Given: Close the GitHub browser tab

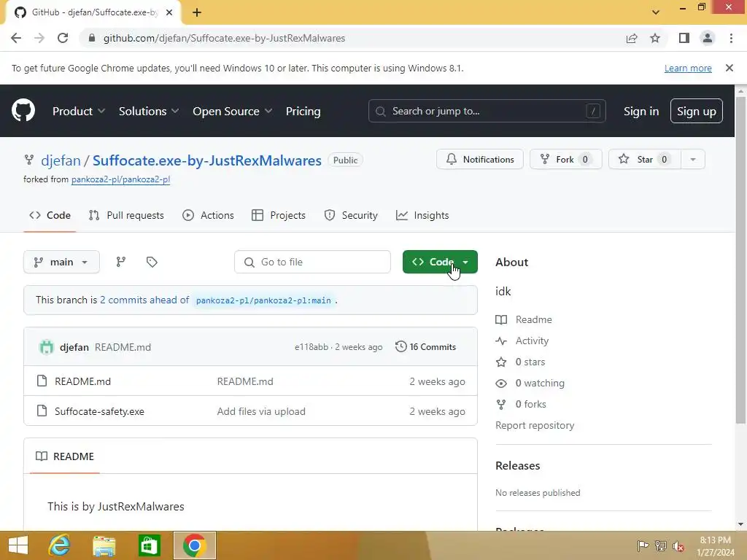Looking at the screenshot, I should tap(169, 12).
